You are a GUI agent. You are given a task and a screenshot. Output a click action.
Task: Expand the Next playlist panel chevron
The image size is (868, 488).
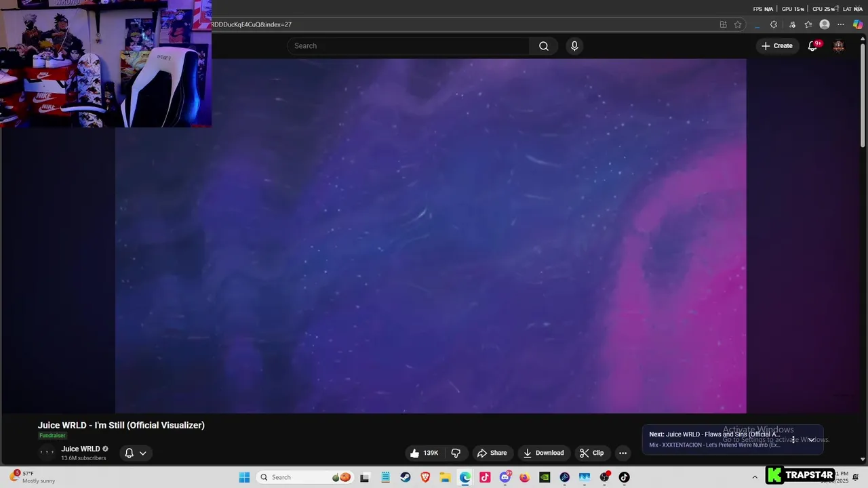click(811, 440)
